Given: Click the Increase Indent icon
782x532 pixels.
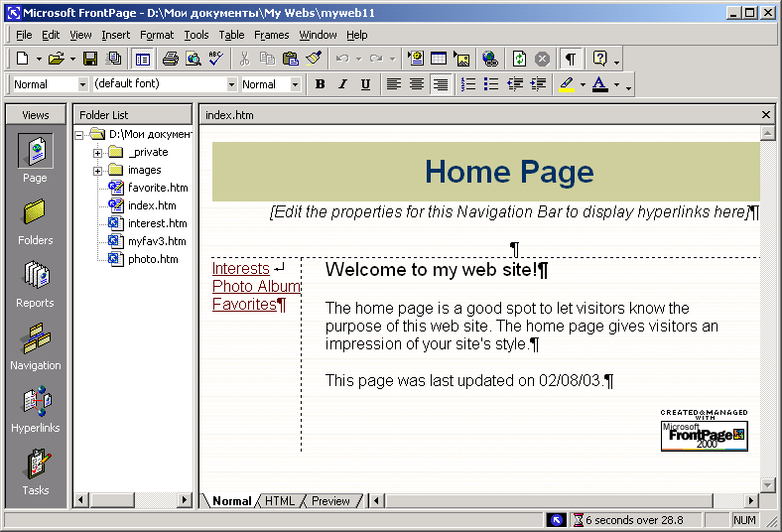Looking at the screenshot, I should (x=538, y=84).
